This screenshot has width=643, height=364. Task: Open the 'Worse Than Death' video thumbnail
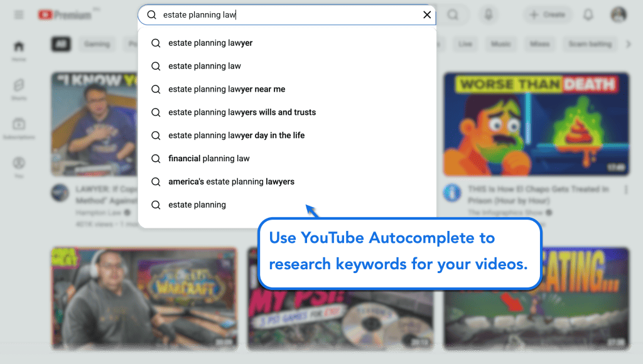pyautogui.click(x=536, y=125)
